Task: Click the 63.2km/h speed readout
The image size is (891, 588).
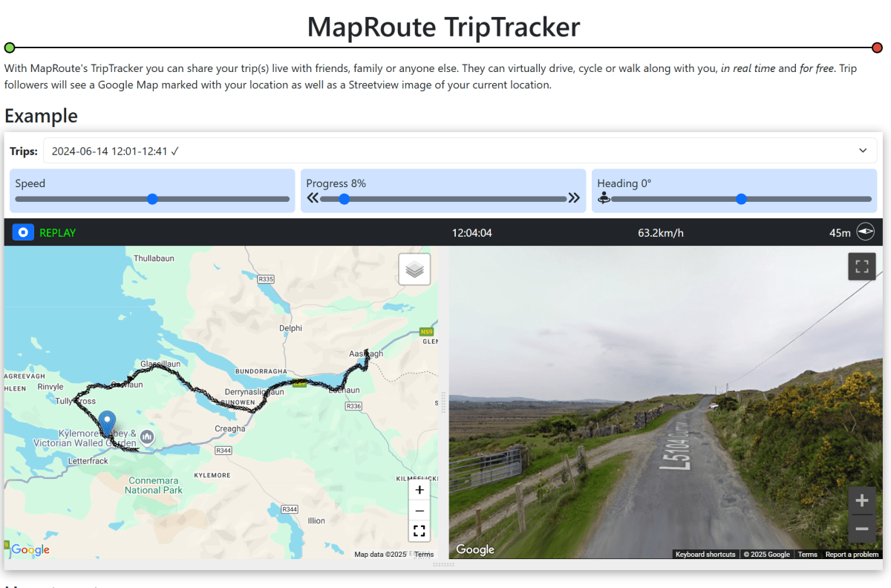Action: click(x=661, y=232)
